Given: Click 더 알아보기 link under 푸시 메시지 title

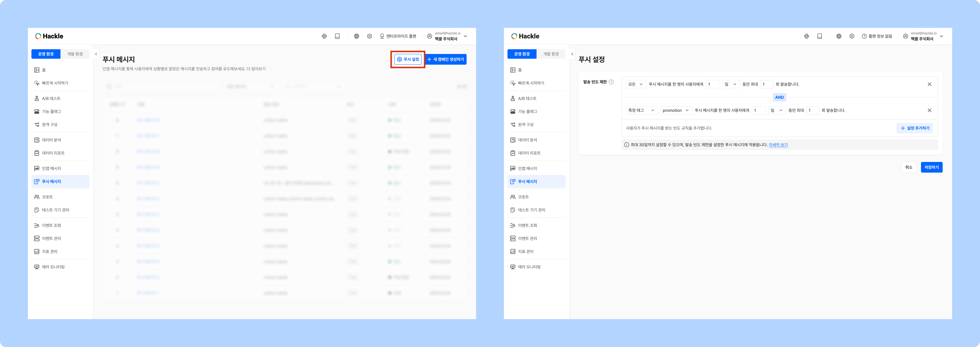Looking at the screenshot, I should coord(256,69).
